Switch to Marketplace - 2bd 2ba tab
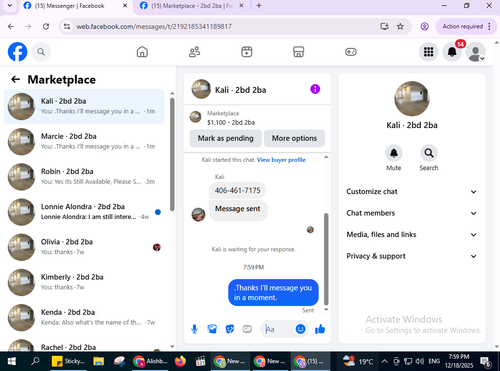Viewport: 500px width, 371px height. click(x=191, y=6)
